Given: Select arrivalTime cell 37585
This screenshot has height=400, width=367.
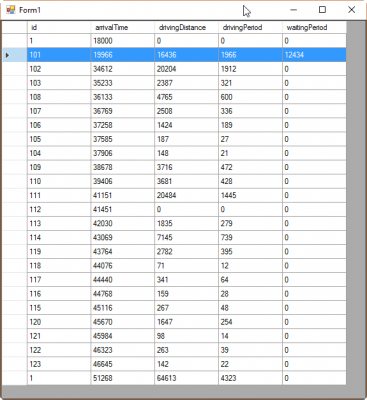Looking at the screenshot, I should click(123, 139).
